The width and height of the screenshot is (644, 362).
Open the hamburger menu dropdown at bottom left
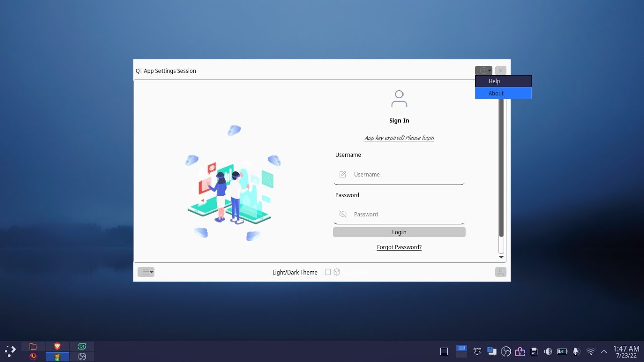click(146, 272)
